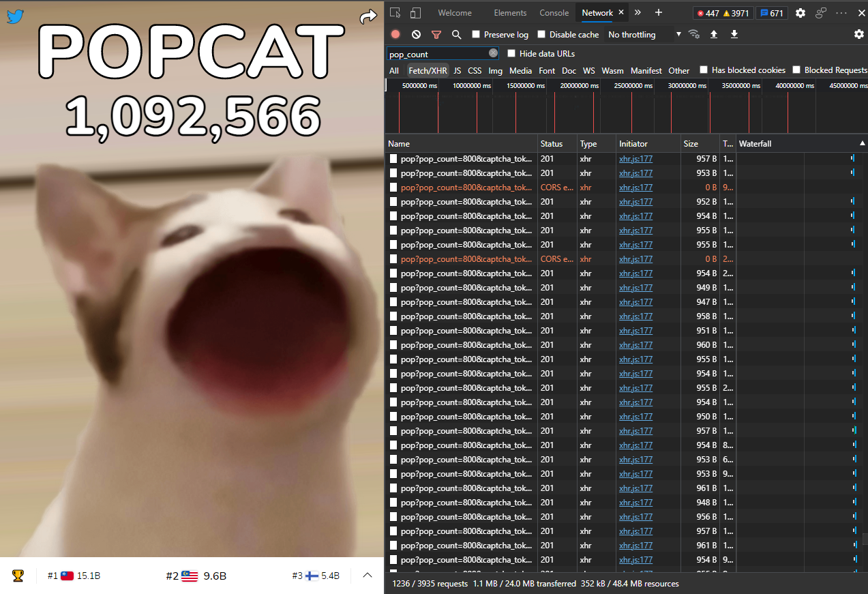Toggle the Media type filter
Image resolution: width=868 pixels, height=594 pixels.
coord(520,70)
